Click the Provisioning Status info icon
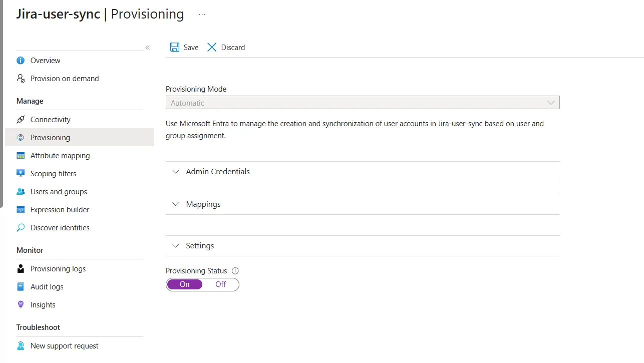 tap(235, 271)
